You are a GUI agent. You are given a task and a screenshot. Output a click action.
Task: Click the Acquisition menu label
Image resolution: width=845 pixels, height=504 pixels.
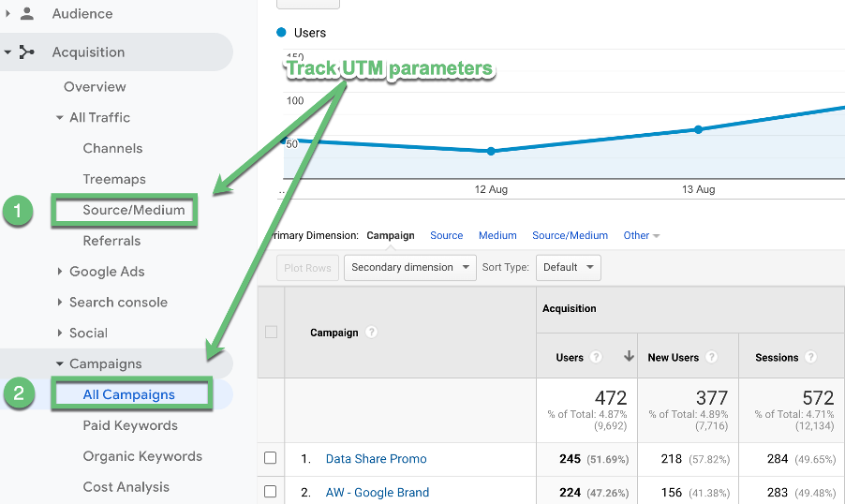(x=88, y=52)
